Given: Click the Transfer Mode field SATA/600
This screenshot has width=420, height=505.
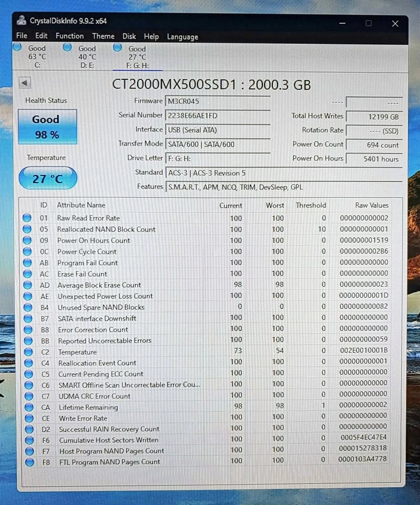Looking at the screenshot, I should coord(218,144).
